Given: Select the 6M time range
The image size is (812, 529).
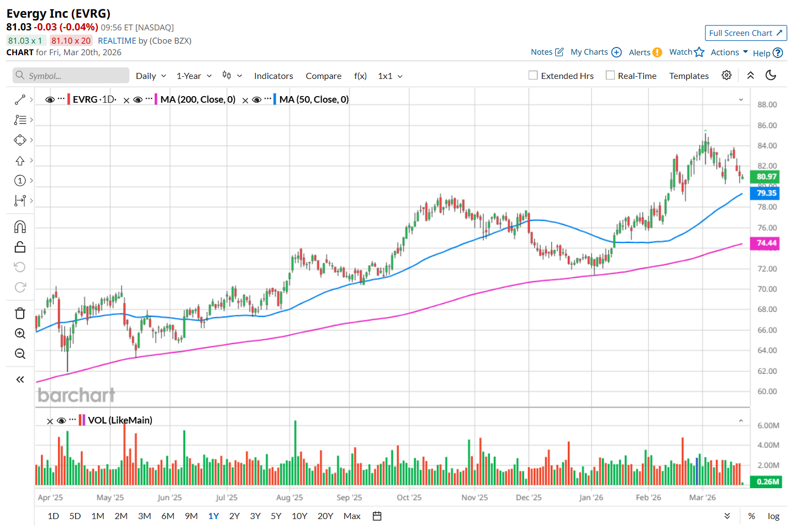Looking at the screenshot, I should (168, 516).
